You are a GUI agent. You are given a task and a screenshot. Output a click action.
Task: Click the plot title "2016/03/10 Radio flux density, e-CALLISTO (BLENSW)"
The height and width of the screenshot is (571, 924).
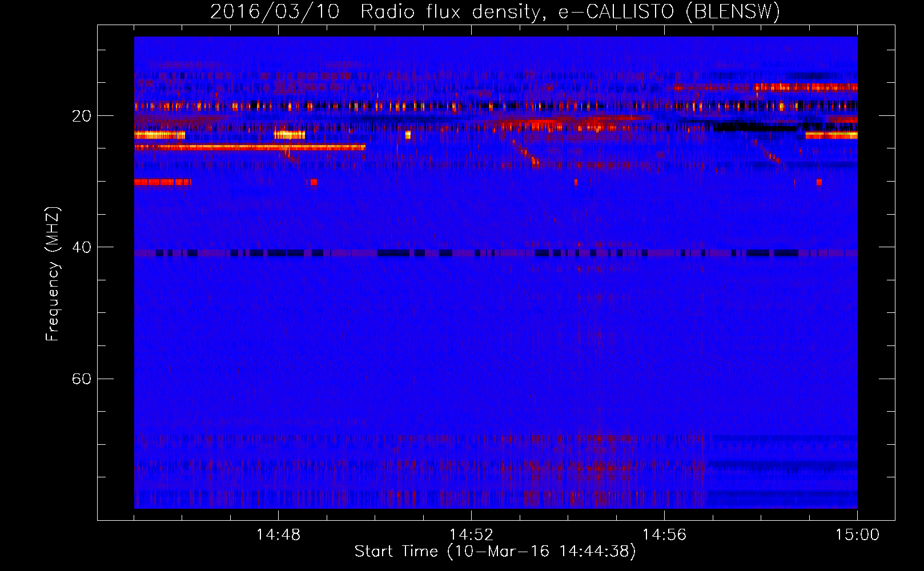(x=495, y=11)
